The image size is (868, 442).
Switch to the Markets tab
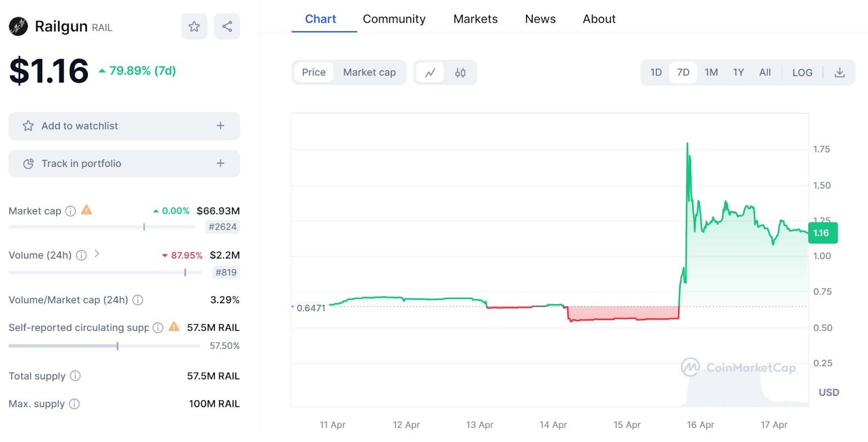[x=475, y=19]
